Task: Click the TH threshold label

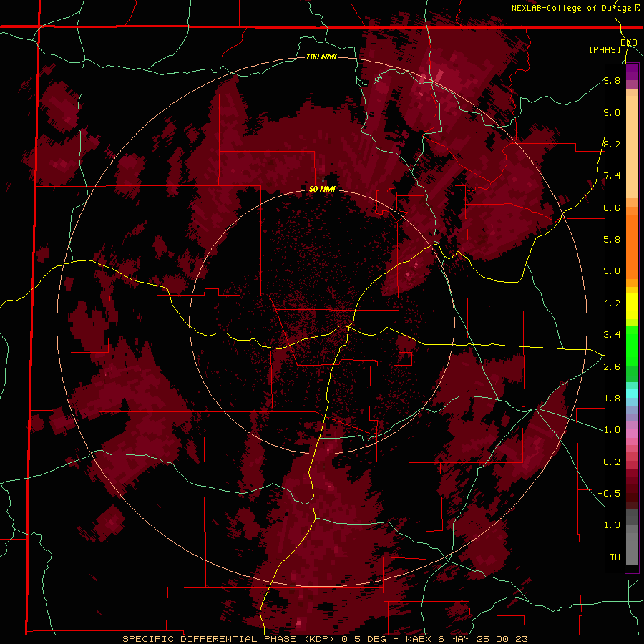Action: click(x=615, y=557)
